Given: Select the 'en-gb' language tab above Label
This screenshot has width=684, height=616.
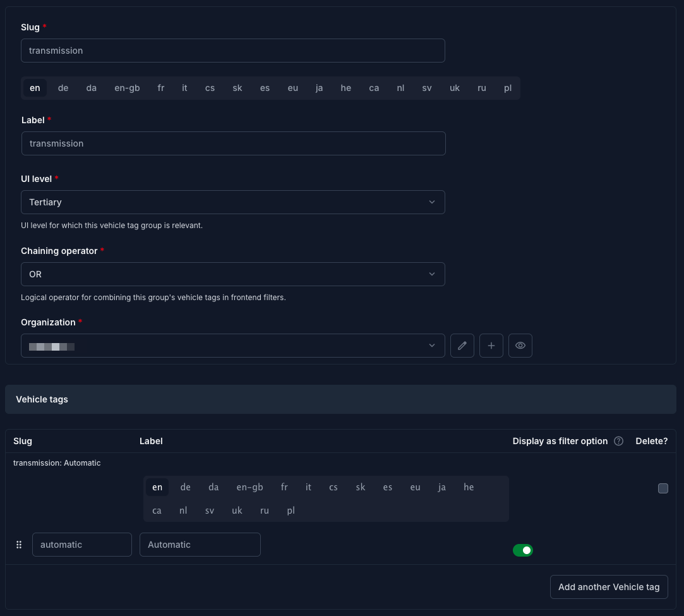Looking at the screenshot, I should [x=127, y=88].
